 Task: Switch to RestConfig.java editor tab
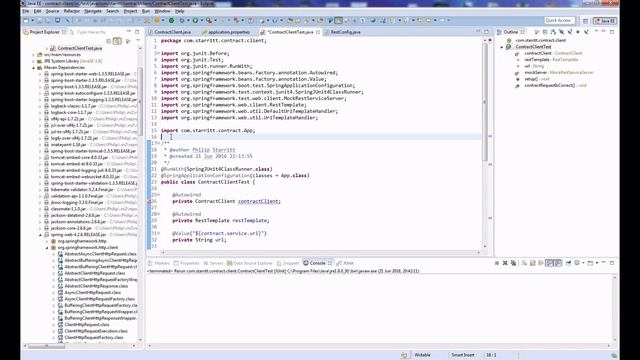click(345, 32)
